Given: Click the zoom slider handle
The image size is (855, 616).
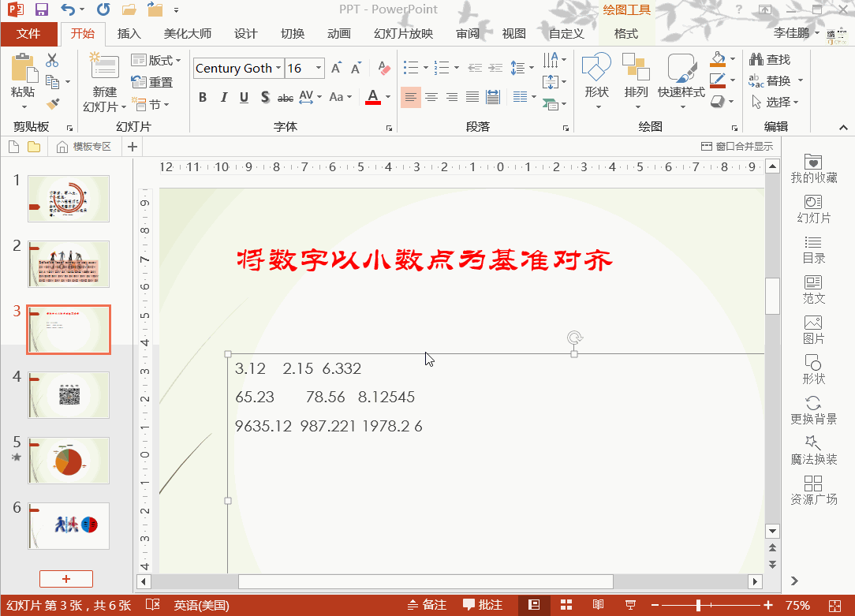Looking at the screenshot, I should [x=698, y=605].
